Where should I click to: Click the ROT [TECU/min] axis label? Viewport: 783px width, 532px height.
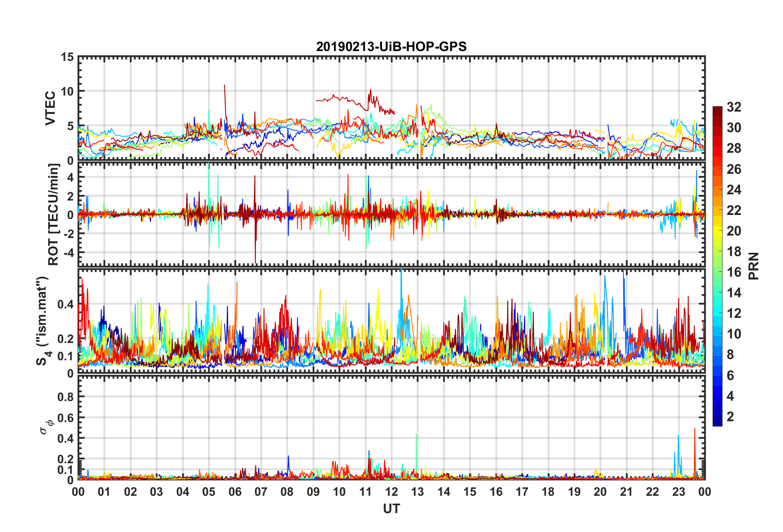coord(54,214)
